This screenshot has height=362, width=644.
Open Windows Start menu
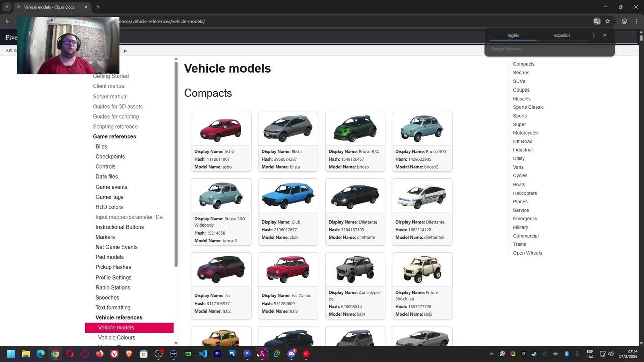coord(11,354)
